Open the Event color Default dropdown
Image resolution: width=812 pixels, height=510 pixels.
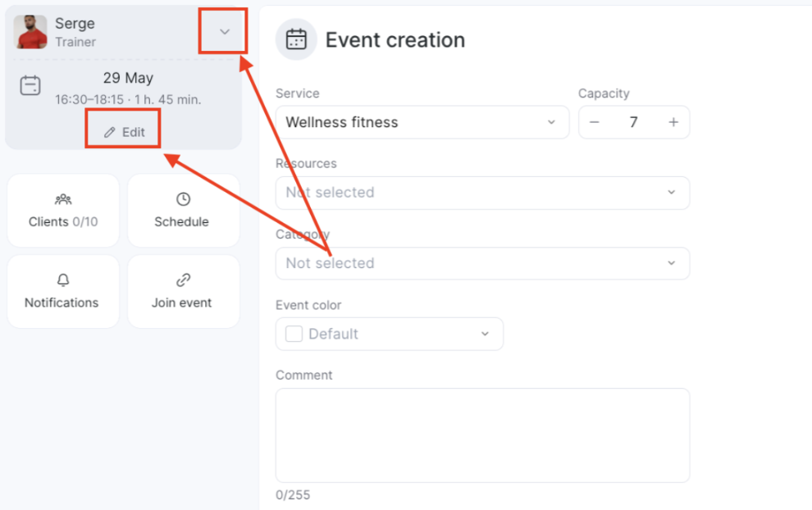[389, 334]
